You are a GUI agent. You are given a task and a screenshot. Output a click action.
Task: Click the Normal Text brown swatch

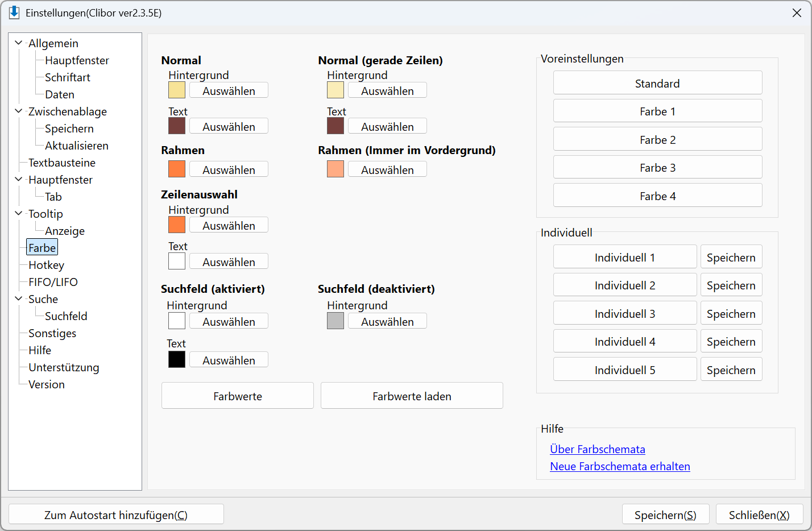tap(177, 126)
